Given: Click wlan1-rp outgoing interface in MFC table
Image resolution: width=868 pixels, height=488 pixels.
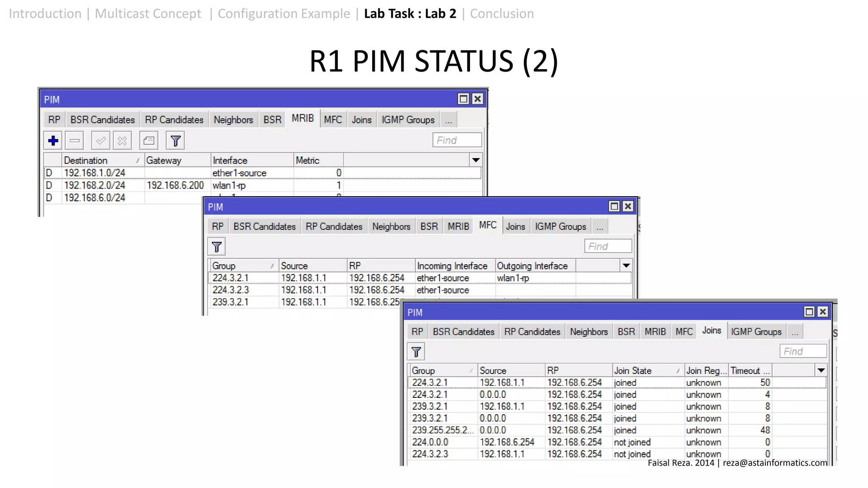Looking at the screenshot, I should point(513,278).
